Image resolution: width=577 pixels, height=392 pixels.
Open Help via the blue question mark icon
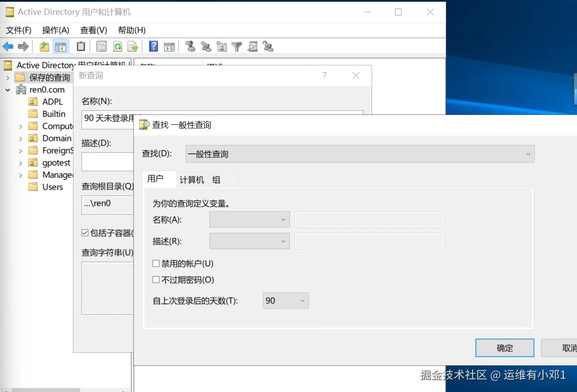tap(154, 46)
